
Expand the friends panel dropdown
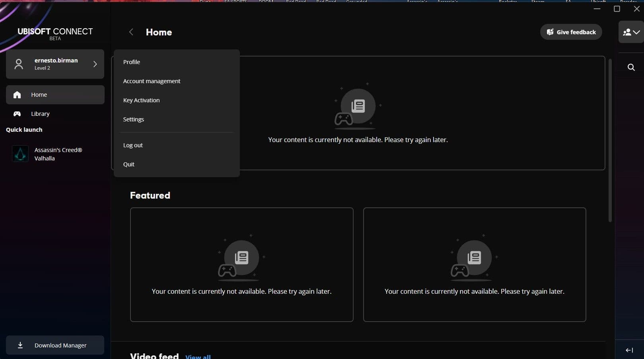631,32
